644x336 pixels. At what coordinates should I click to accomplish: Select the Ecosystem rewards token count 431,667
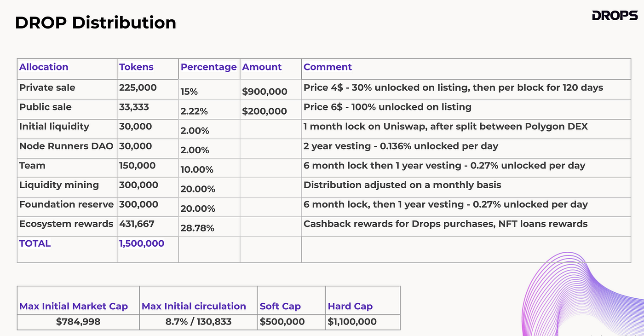click(x=137, y=224)
